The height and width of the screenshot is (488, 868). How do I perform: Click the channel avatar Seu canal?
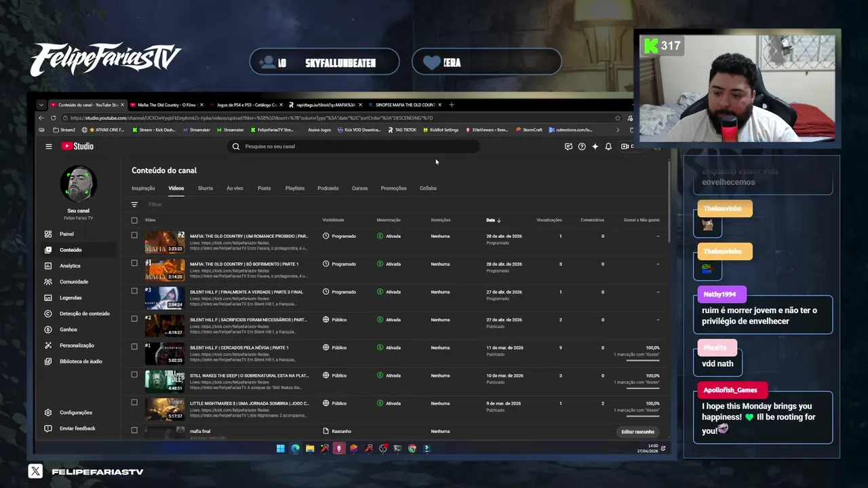click(x=79, y=184)
